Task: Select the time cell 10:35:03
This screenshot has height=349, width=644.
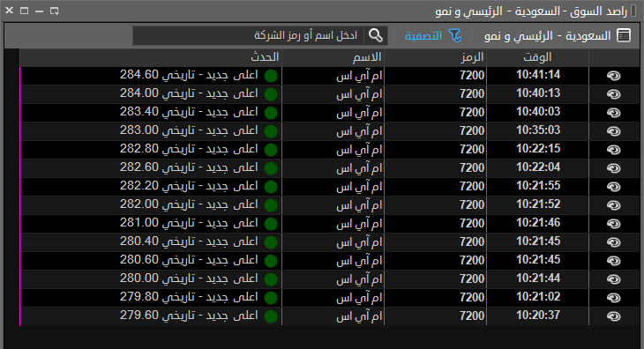Action: pyautogui.click(x=538, y=130)
